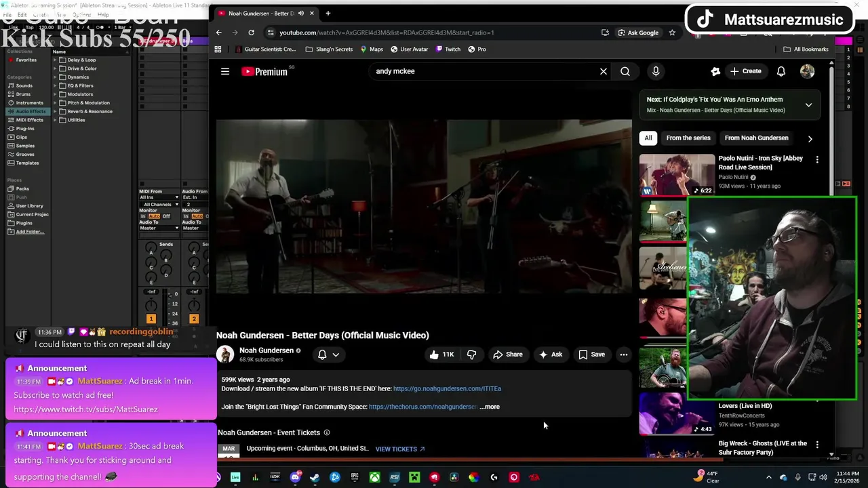Open the Ask AI button below video
This screenshot has height=488, width=868.
tap(551, 354)
